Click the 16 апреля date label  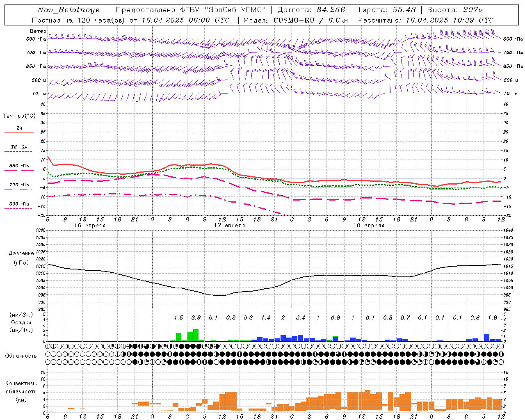tap(90, 226)
